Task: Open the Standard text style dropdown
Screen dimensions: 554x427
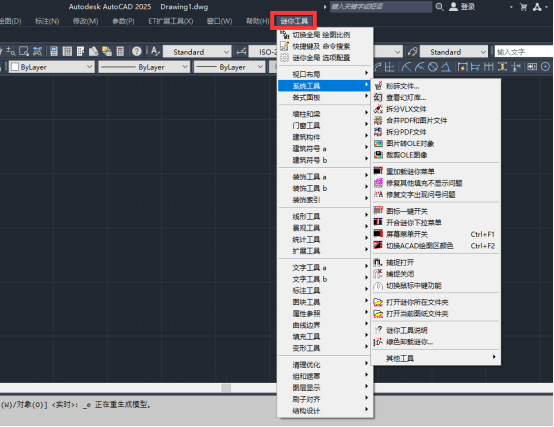Action: click(197, 52)
